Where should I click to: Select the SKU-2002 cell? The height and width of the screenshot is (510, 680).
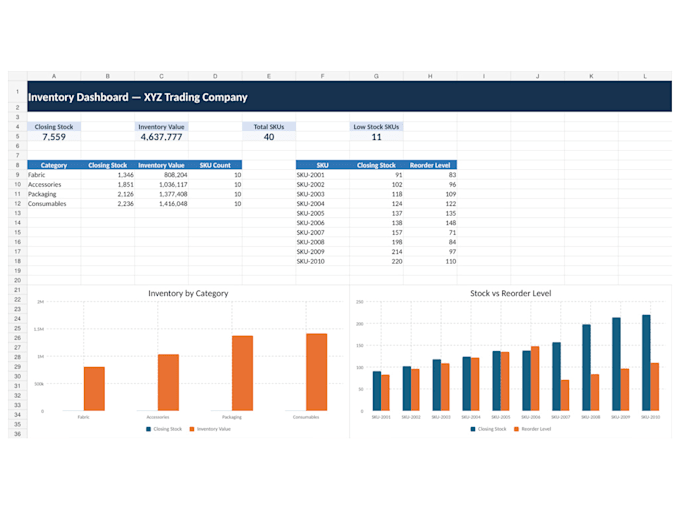tap(323, 184)
